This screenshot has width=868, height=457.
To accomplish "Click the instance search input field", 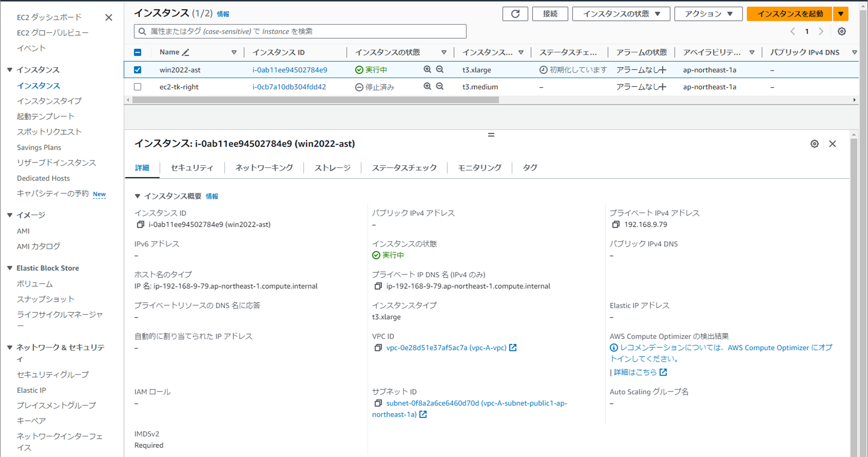I will (x=300, y=31).
